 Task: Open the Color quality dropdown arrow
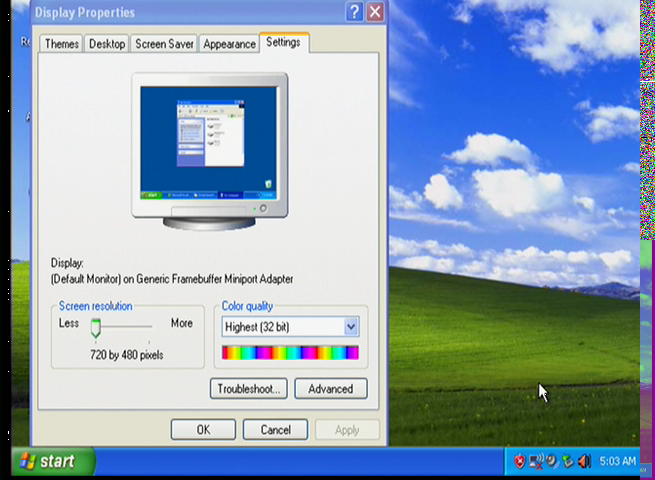click(351, 327)
